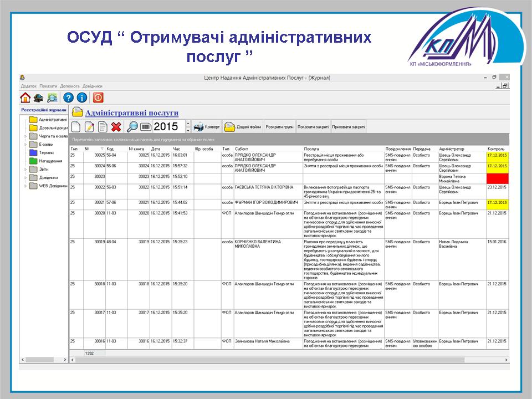The image size is (532, 399).
Task: Click the Розкрити групи button
Action: (x=279, y=127)
